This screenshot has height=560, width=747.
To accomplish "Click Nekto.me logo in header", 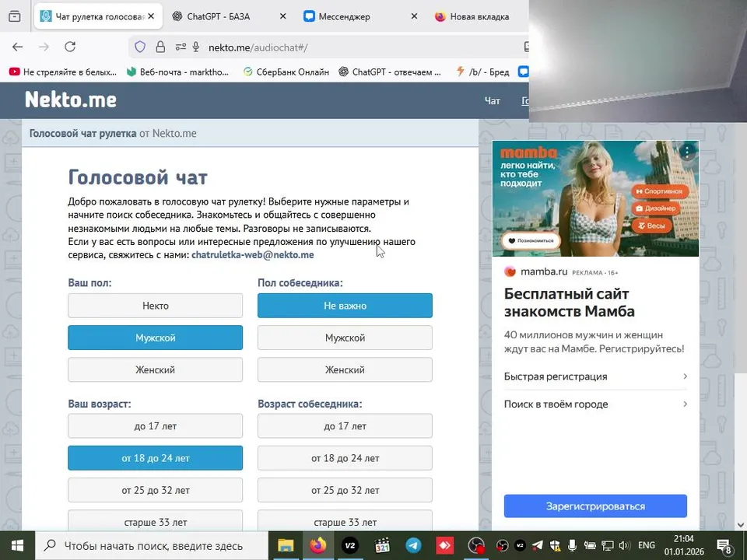I will point(71,100).
